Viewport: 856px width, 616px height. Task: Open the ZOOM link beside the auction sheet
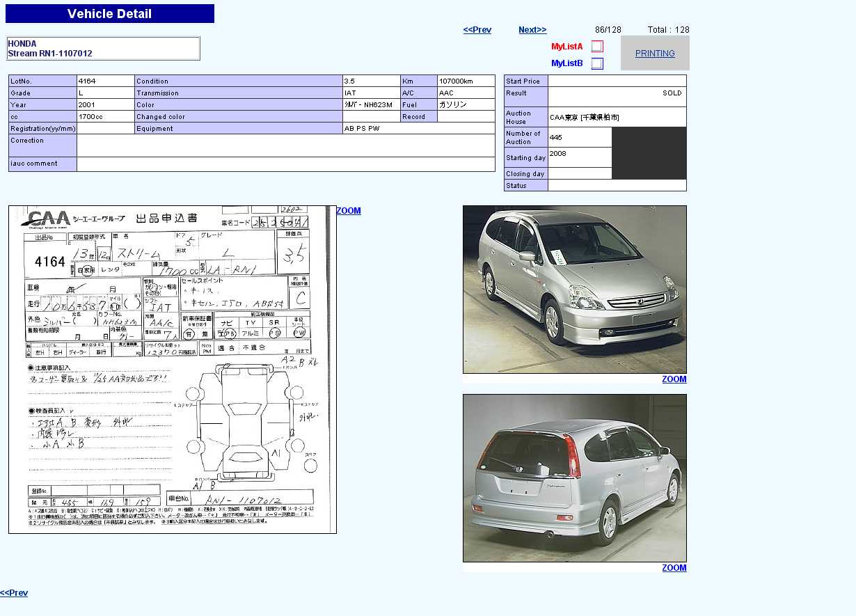click(x=349, y=211)
